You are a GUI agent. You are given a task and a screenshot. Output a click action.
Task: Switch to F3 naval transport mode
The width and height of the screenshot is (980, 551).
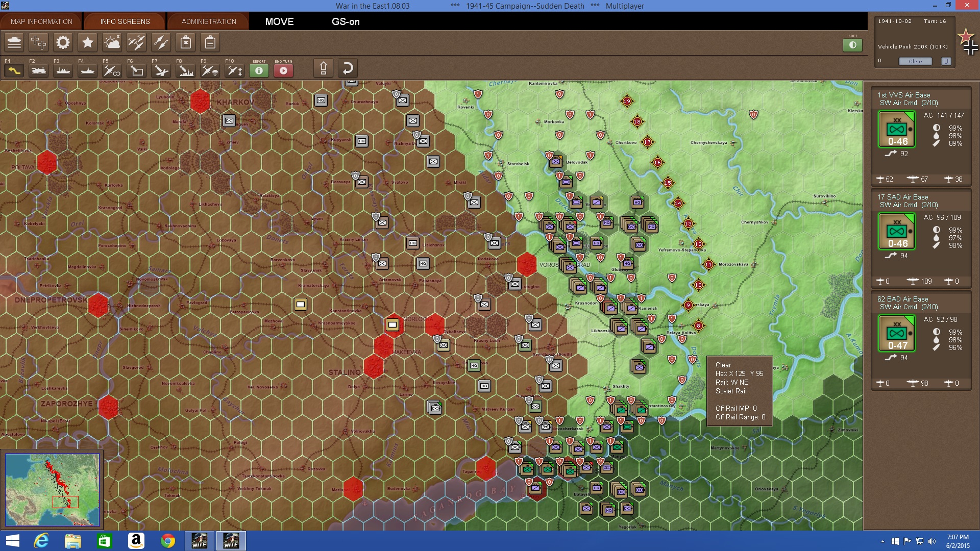click(x=63, y=70)
